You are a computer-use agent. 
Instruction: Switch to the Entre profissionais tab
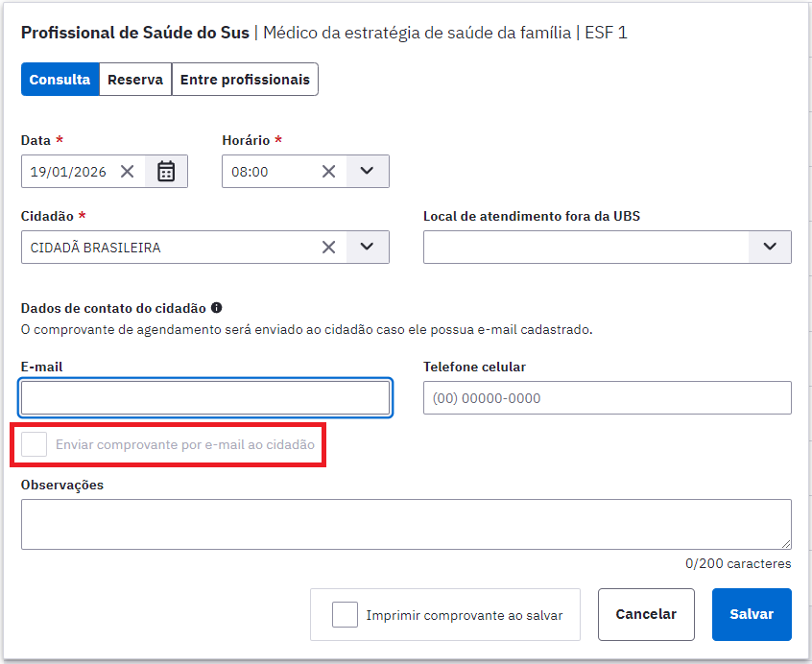(245, 80)
